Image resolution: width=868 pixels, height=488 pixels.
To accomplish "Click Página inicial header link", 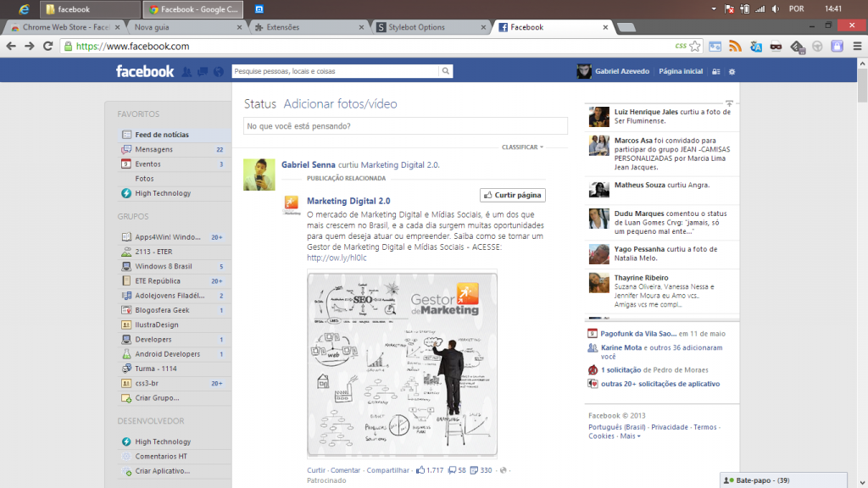I will (x=681, y=71).
